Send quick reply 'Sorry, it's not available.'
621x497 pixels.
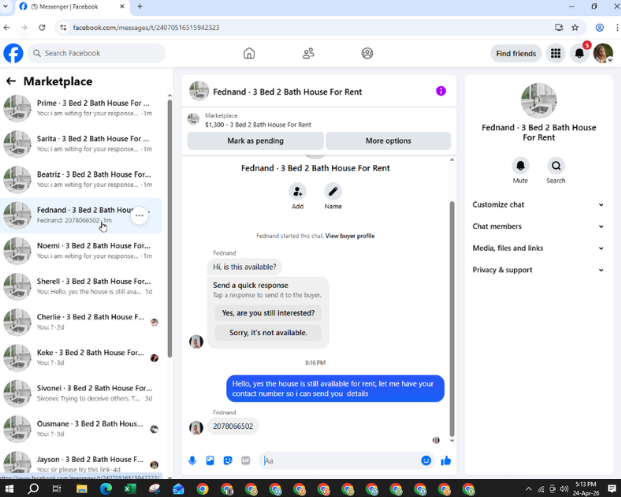pos(268,333)
